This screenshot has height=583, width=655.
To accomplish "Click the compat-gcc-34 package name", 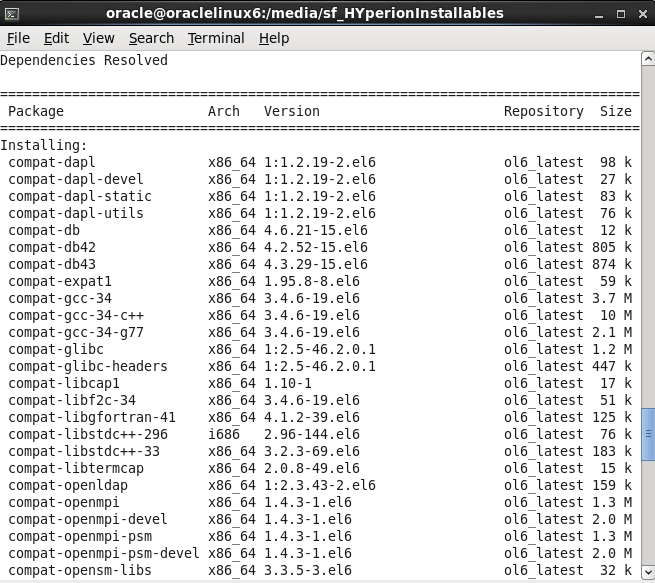I will (60, 299).
